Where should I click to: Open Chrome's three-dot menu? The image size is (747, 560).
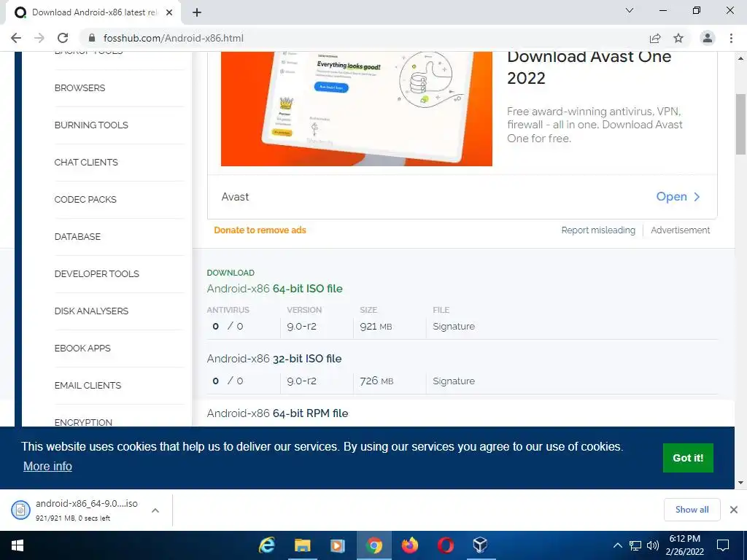click(731, 38)
